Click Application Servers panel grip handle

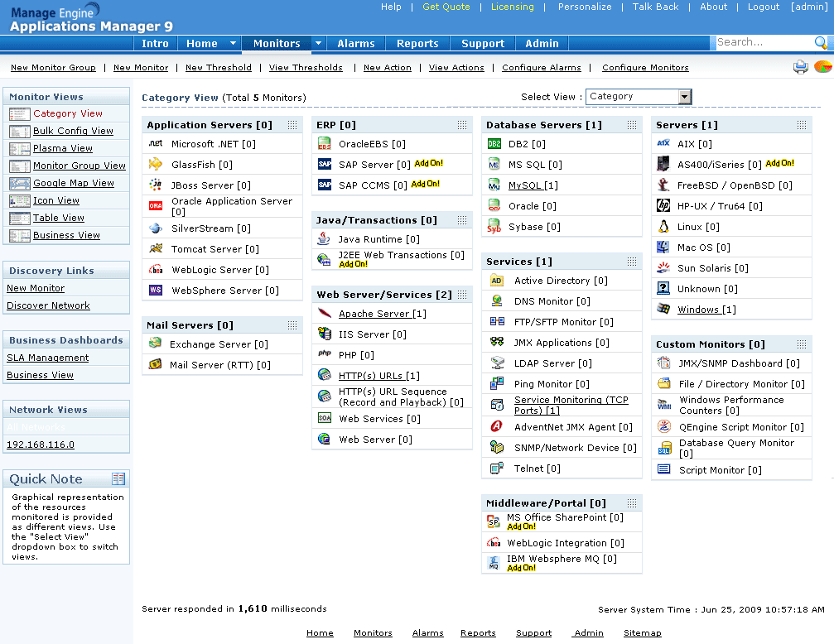[292, 124]
